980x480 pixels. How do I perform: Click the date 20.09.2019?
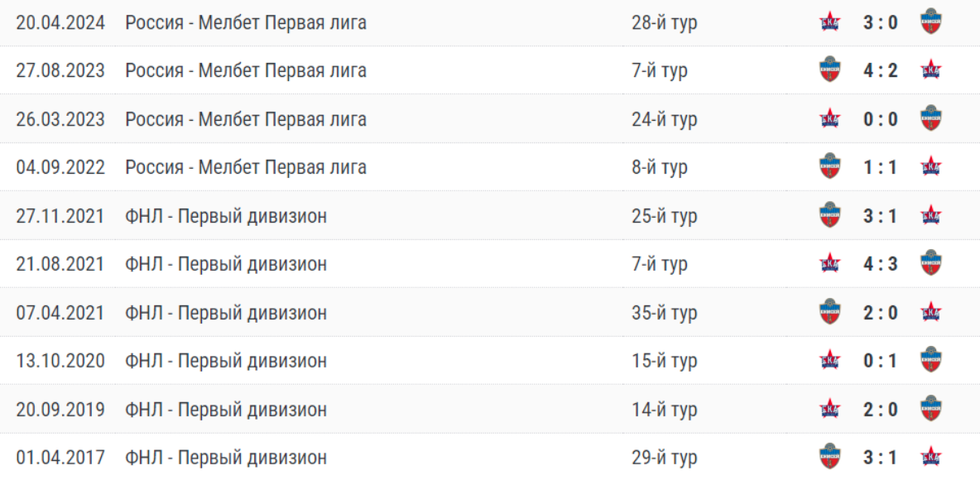tap(60, 409)
